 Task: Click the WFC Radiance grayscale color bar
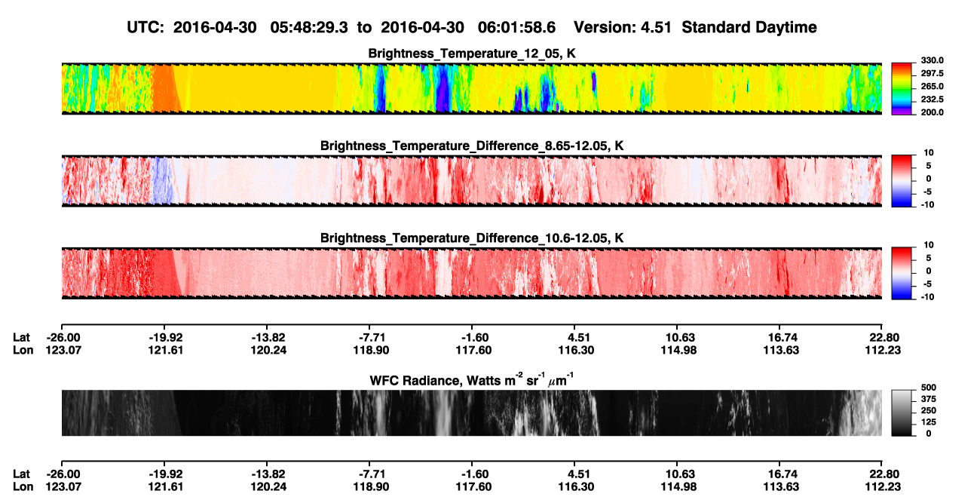902,413
